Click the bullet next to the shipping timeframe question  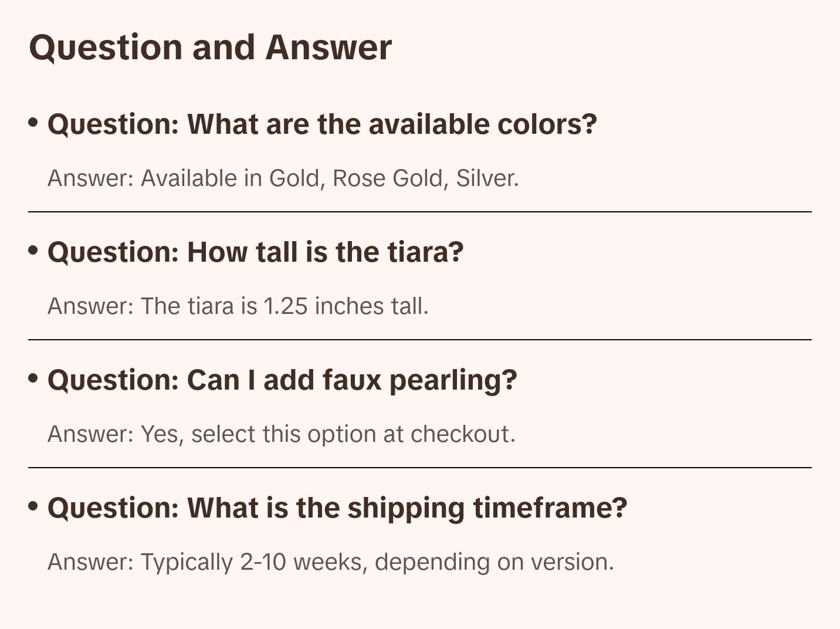(33, 506)
